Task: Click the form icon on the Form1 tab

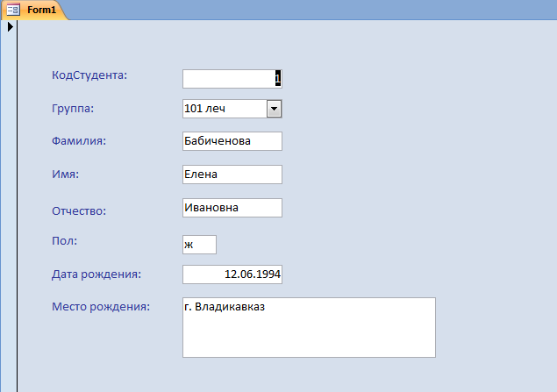Action: (13, 9)
